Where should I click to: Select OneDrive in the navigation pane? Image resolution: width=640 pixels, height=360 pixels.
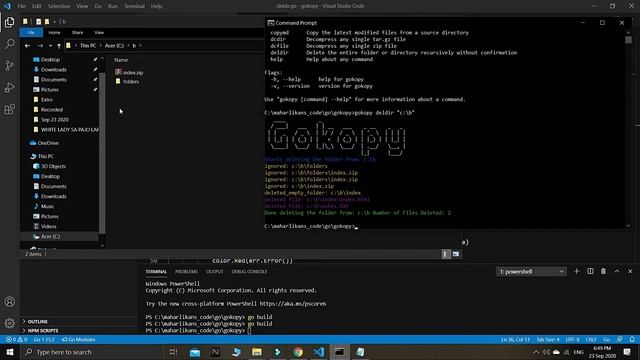point(48,143)
